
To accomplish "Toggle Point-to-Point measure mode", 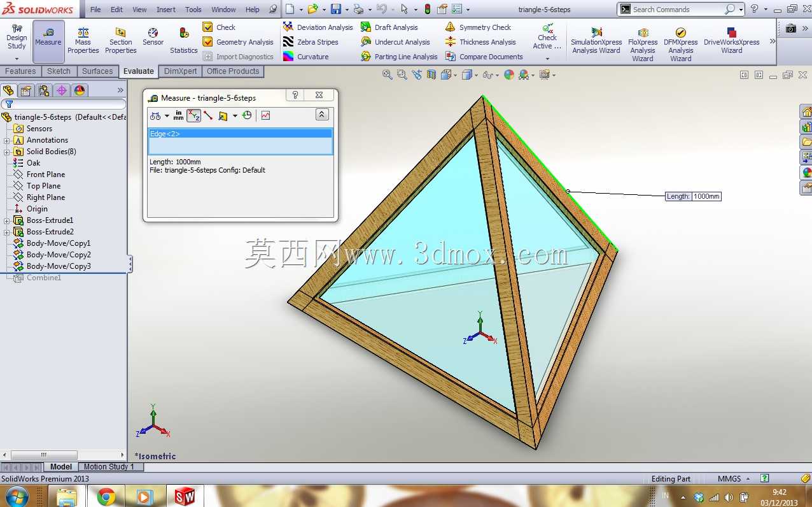I will coord(208,115).
